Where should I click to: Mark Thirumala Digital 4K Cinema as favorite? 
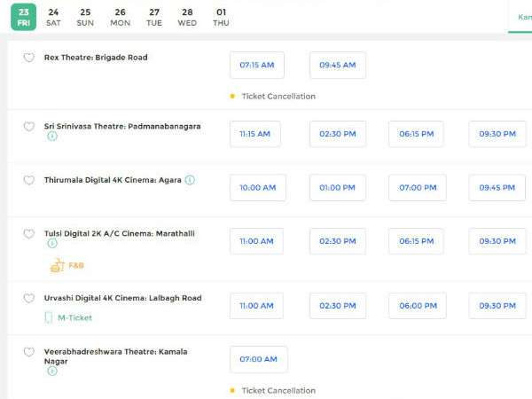pos(28,180)
